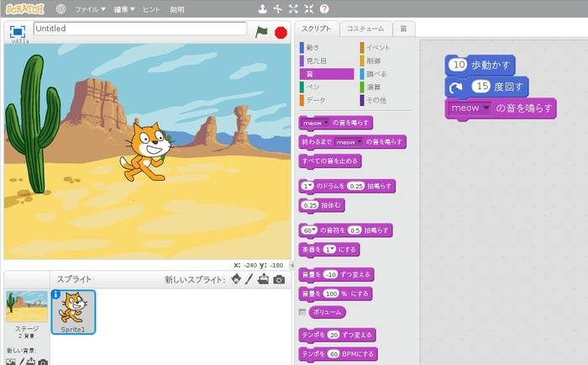Switch to the スクリプト tab

point(317,29)
